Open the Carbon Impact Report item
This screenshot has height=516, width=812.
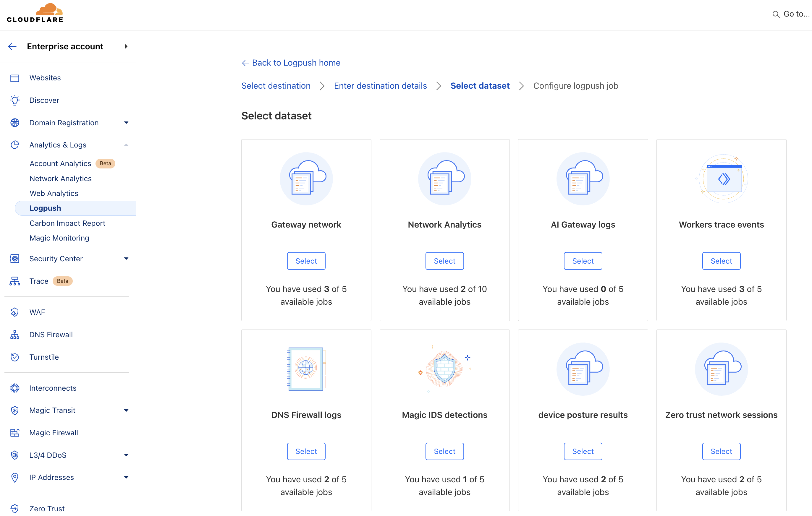(x=67, y=223)
